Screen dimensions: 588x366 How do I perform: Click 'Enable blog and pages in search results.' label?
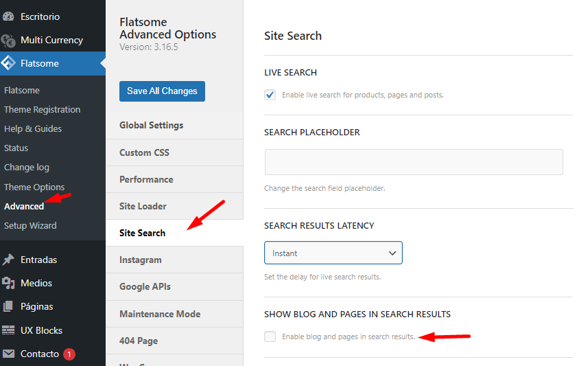(349, 336)
